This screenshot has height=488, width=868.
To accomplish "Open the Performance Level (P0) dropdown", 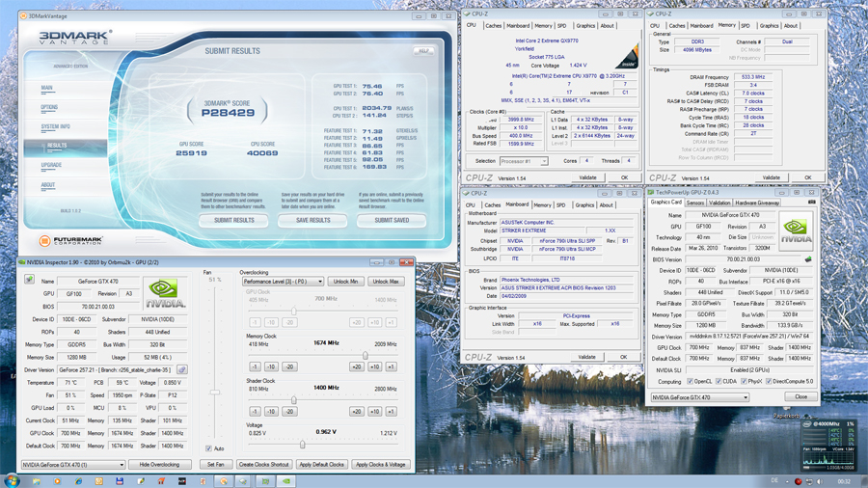I will pos(283,282).
